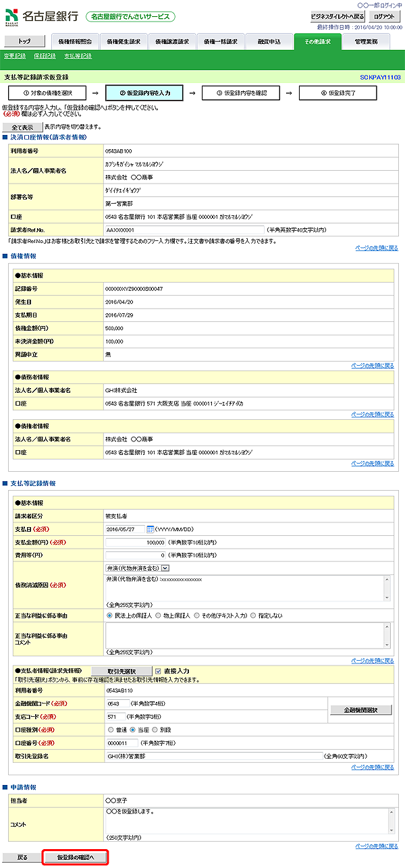This screenshot has height=868, width=405.
Task: Switch to 債権譲渡請求 tab
Action: pyautogui.click(x=171, y=42)
